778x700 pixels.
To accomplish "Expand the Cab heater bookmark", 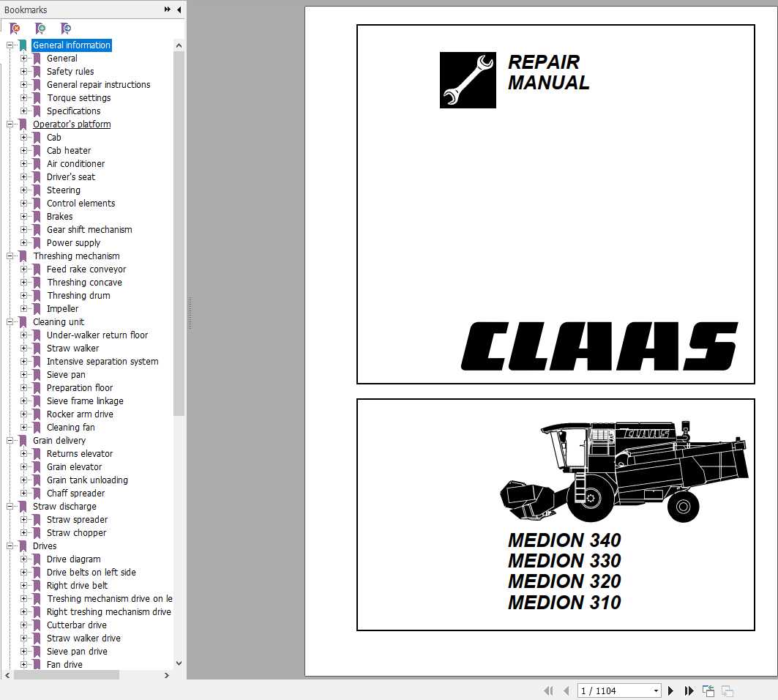I will [x=23, y=150].
